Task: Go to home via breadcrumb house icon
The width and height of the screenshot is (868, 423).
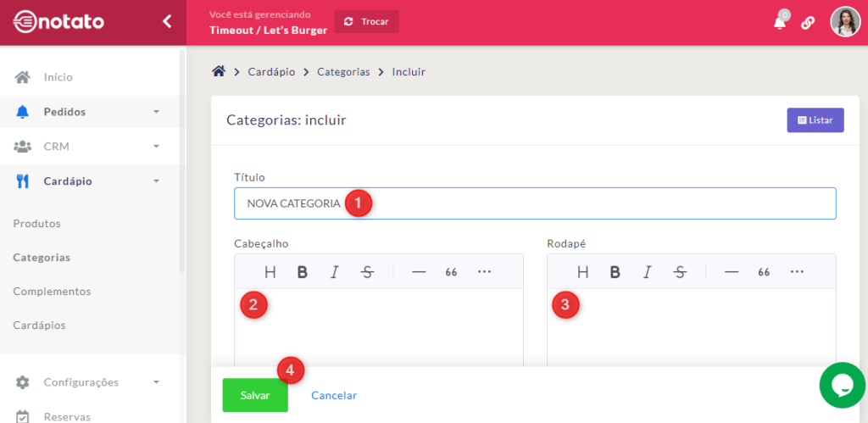Action: pos(219,72)
